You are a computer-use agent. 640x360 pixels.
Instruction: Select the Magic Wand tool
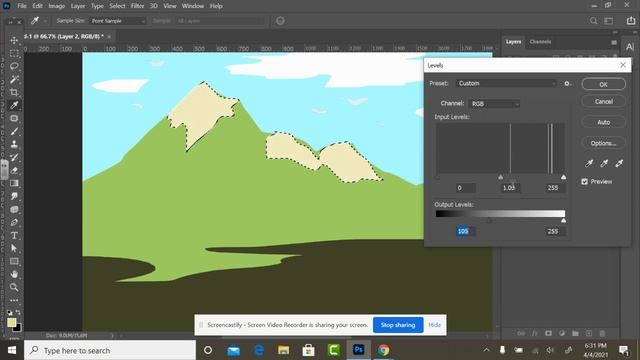pos(14,79)
